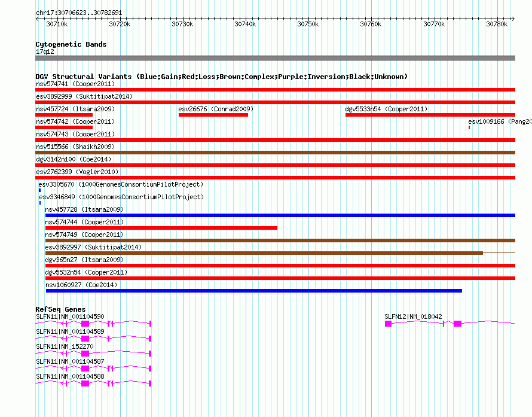532x417 pixels.
Task: Click the DGV Structural Variants track title
Action: tap(221, 77)
